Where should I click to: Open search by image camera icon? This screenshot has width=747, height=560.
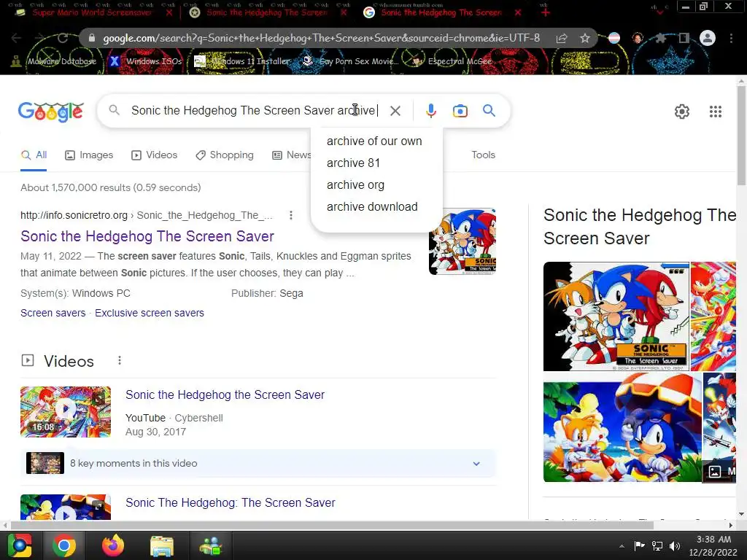[x=460, y=111]
